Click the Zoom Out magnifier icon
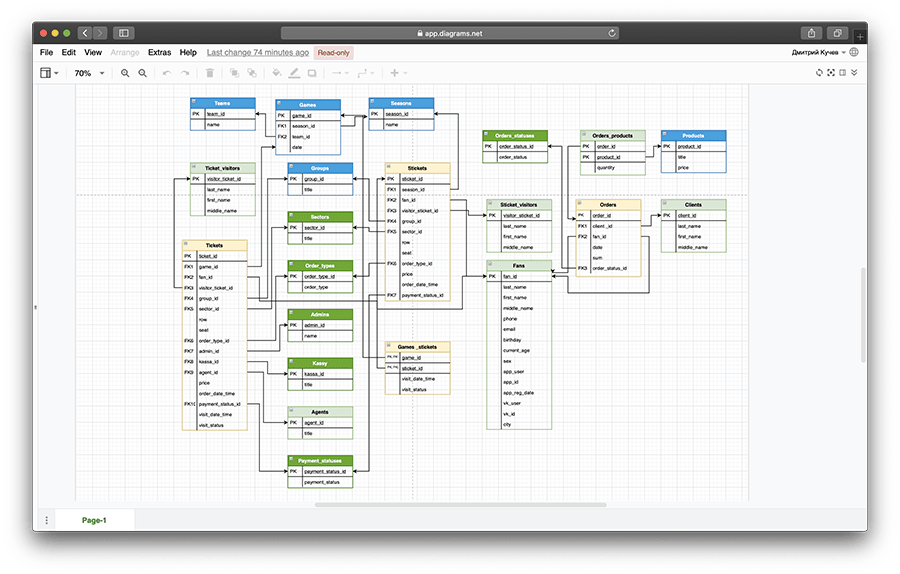The height and width of the screenshot is (574, 900). click(x=143, y=73)
